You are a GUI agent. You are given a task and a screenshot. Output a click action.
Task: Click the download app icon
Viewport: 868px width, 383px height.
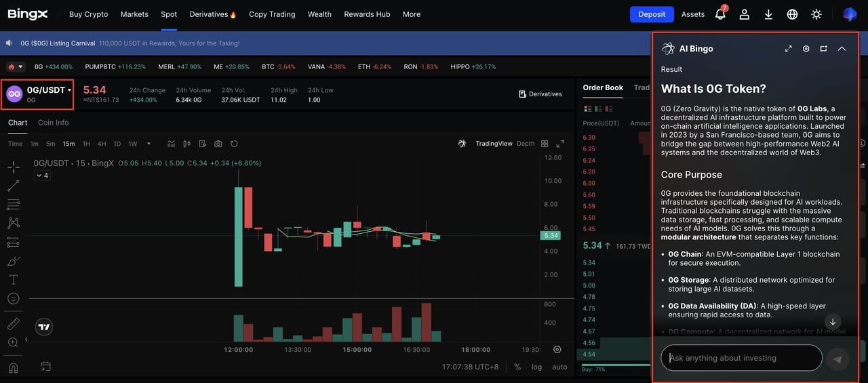pyautogui.click(x=768, y=14)
